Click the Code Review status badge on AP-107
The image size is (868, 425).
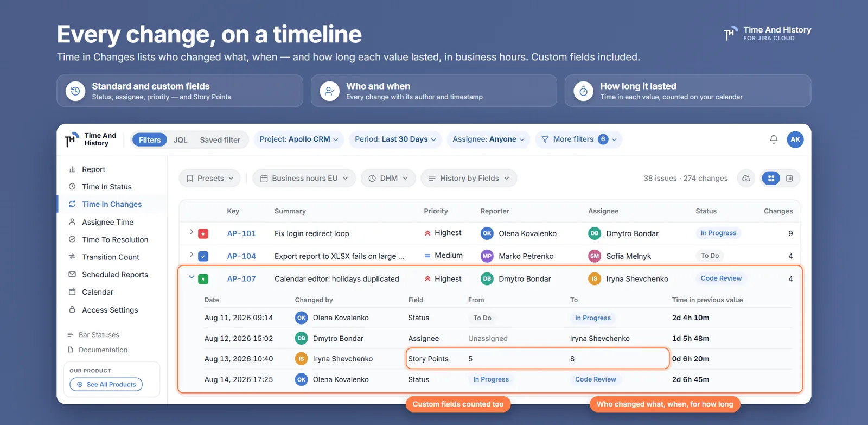point(721,278)
